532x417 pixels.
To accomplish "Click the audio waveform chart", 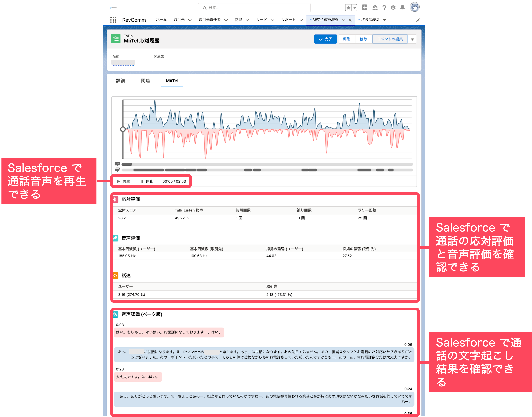I will pos(267,129).
